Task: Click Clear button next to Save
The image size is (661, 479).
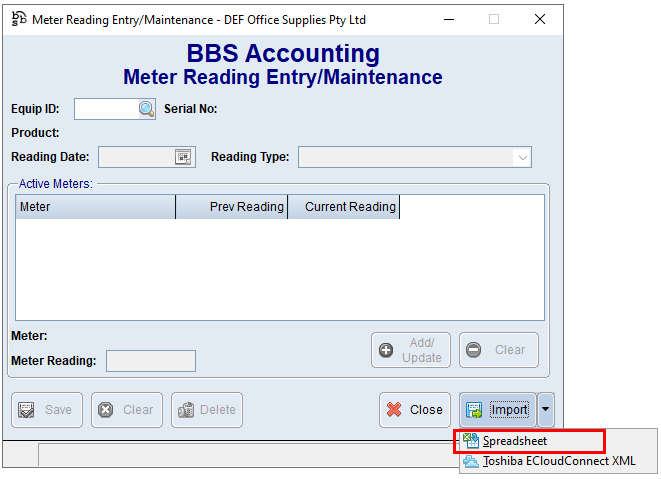Action: (x=126, y=409)
